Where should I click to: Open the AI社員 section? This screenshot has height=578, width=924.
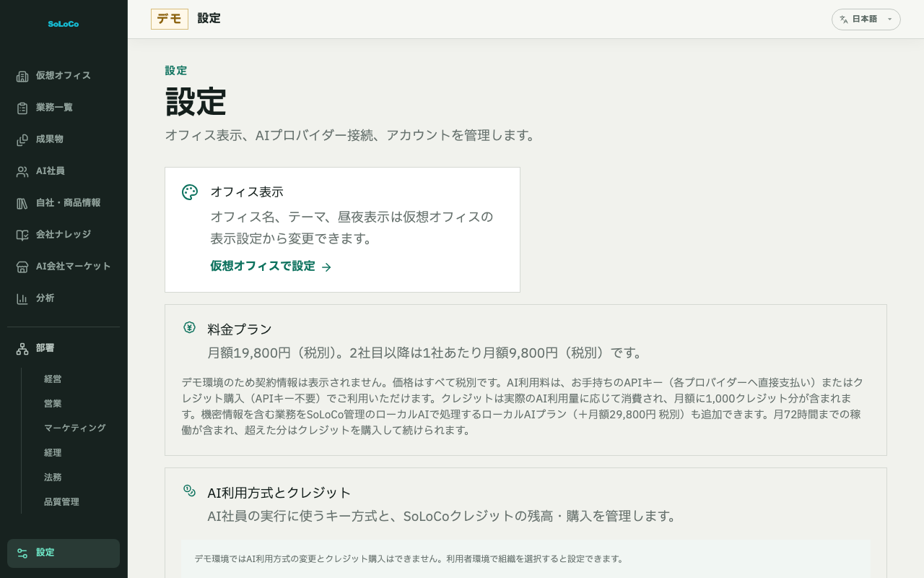[64, 171]
